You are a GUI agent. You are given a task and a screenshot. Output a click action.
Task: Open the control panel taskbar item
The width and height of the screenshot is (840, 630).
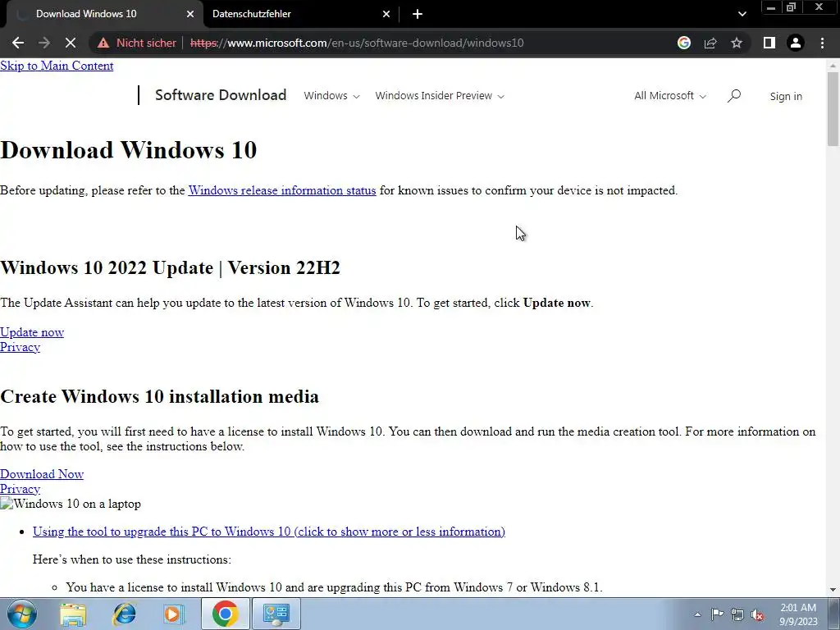pos(276,614)
